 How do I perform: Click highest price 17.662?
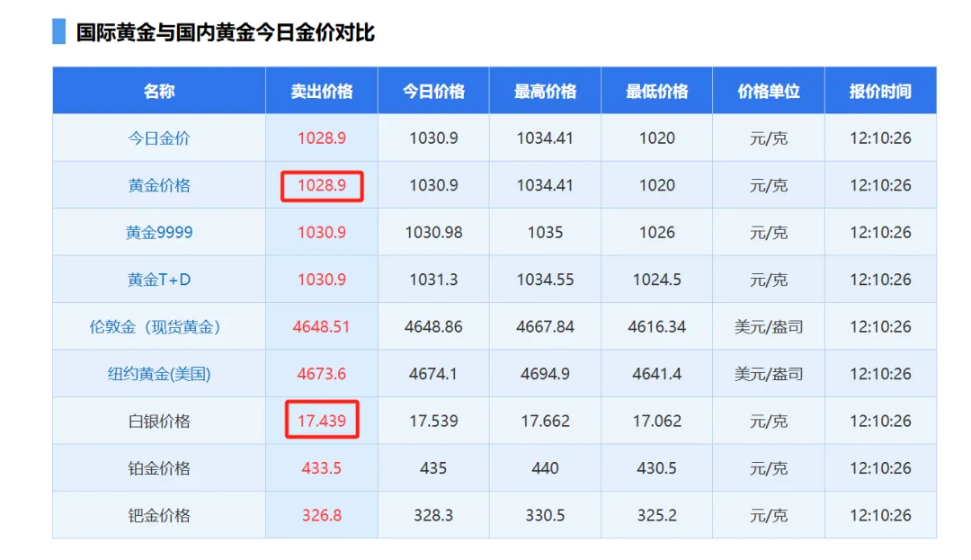pyautogui.click(x=545, y=421)
